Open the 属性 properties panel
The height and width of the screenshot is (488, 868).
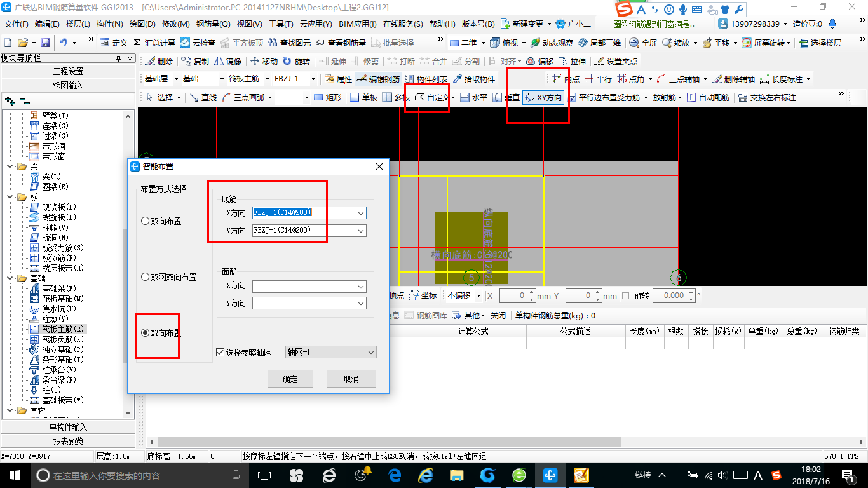(x=339, y=79)
